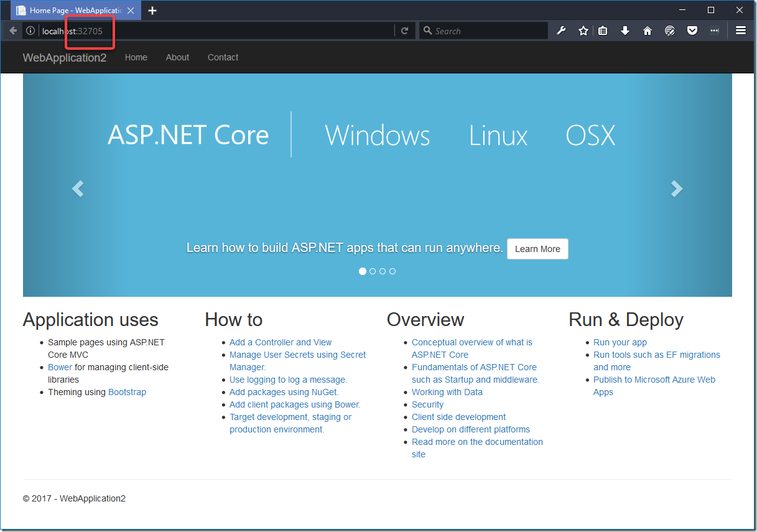
Task: Click the password manager dots icon in toolbar
Action: point(715,30)
